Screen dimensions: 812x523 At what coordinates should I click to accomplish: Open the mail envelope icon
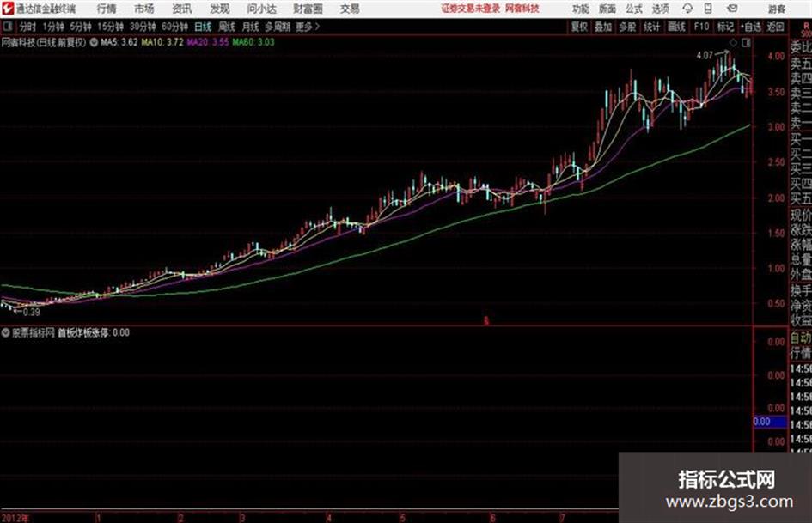tap(732, 9)
